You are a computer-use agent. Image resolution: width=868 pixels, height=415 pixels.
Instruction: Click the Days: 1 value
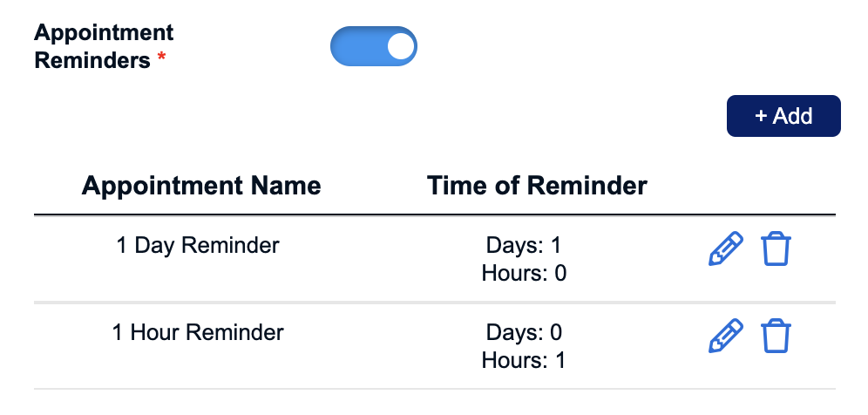pyautogui.click(x=524, y=245)
